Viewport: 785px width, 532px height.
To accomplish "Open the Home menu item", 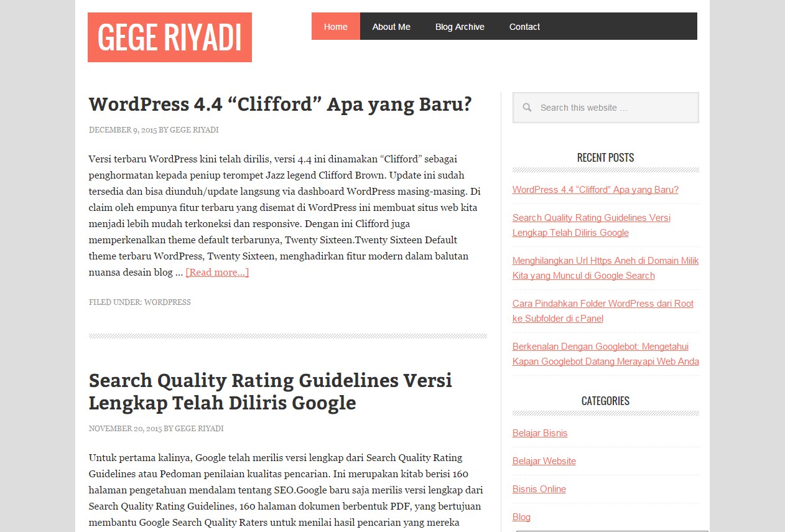I will 336,27.
